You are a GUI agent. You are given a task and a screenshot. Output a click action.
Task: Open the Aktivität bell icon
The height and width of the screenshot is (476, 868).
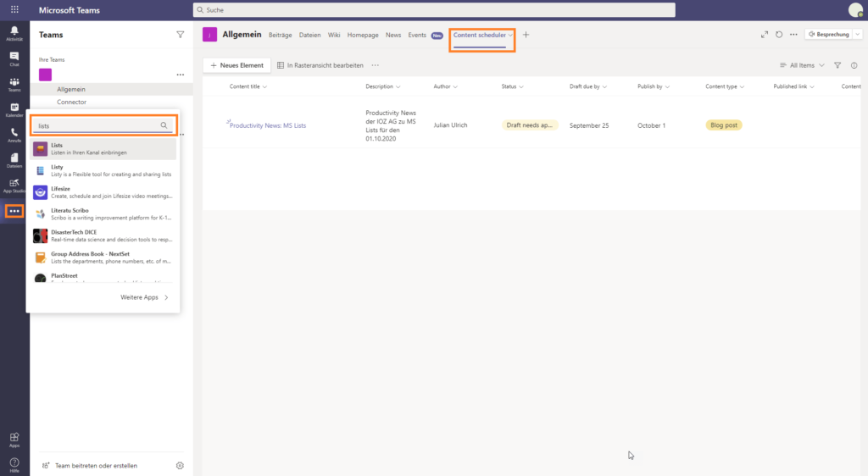point(14,33)
